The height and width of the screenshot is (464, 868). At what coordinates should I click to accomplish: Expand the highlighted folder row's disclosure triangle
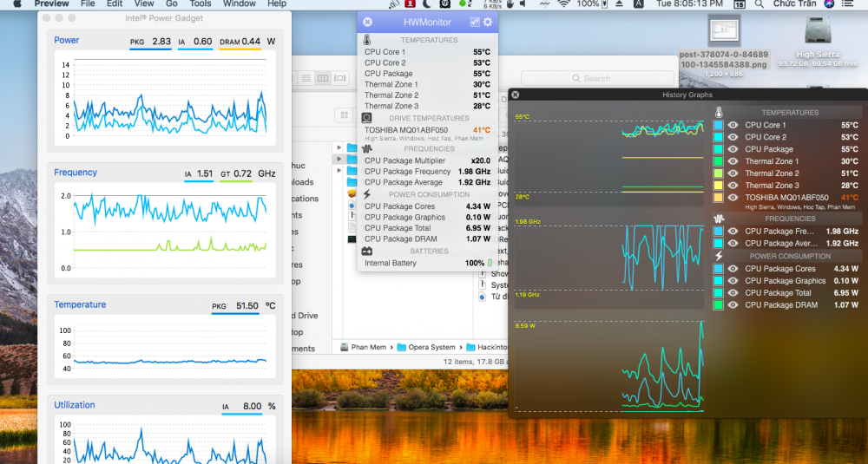[339, 160]
